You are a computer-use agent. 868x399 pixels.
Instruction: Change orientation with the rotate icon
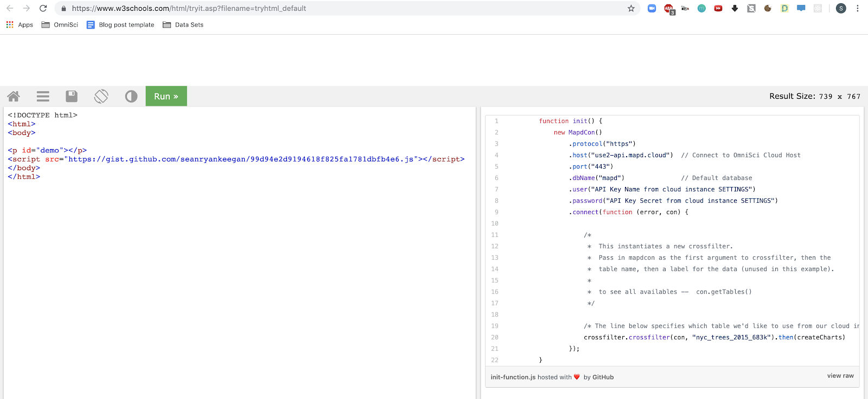[101, 96]
